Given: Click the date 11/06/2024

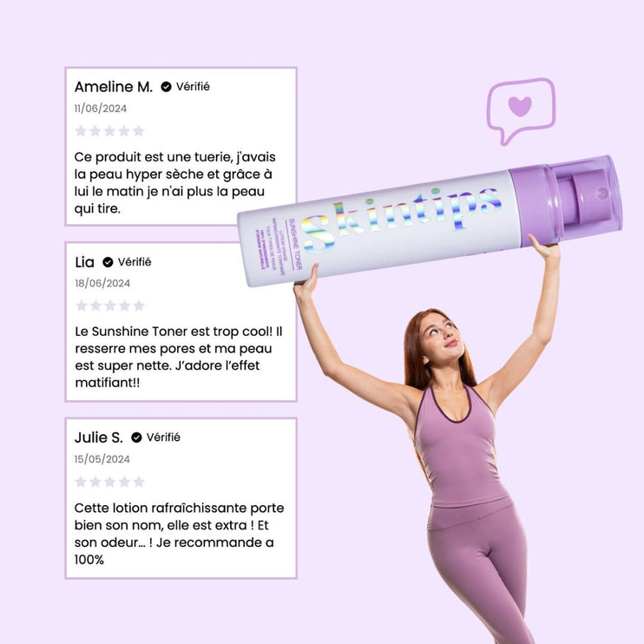Looking at the screenshot, I should pyautogui.click(x=100, y=108).
